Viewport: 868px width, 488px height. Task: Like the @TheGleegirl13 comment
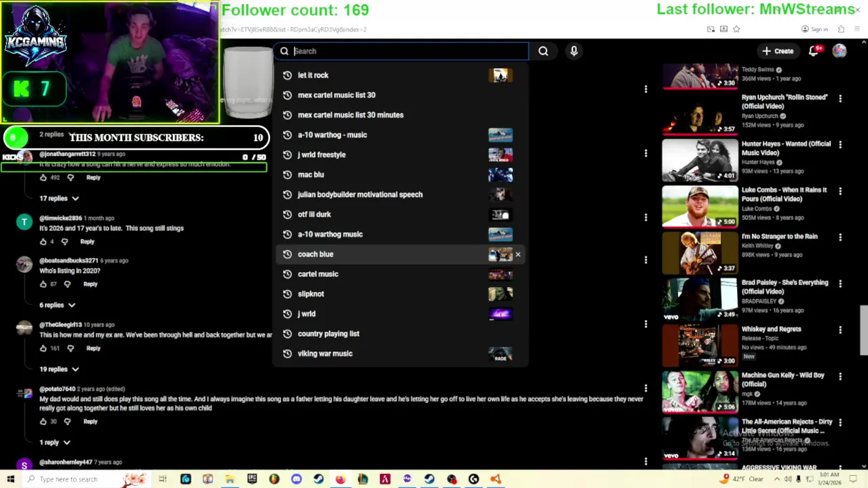coord(43,348)
